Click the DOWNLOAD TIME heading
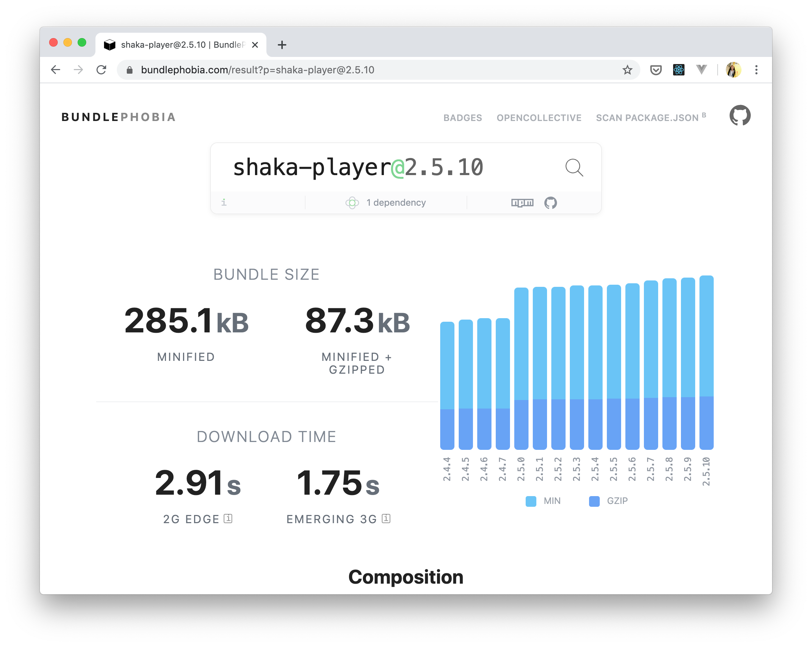The height and width of the screenshot is (647, 812). coord(266,437)
